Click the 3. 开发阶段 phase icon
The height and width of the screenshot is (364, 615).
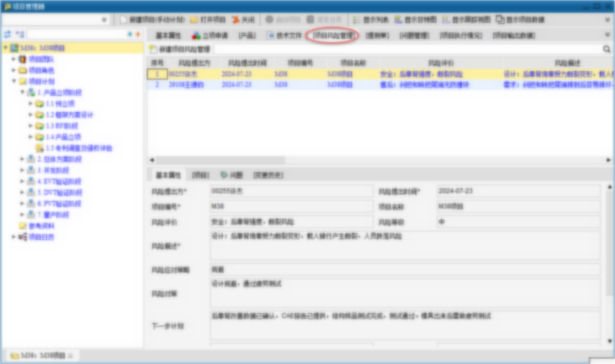(31, 170)
